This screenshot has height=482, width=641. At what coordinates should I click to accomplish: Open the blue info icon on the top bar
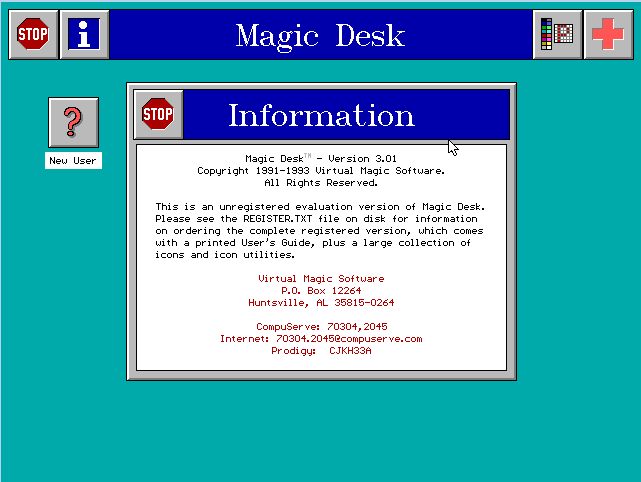point(85,35)
